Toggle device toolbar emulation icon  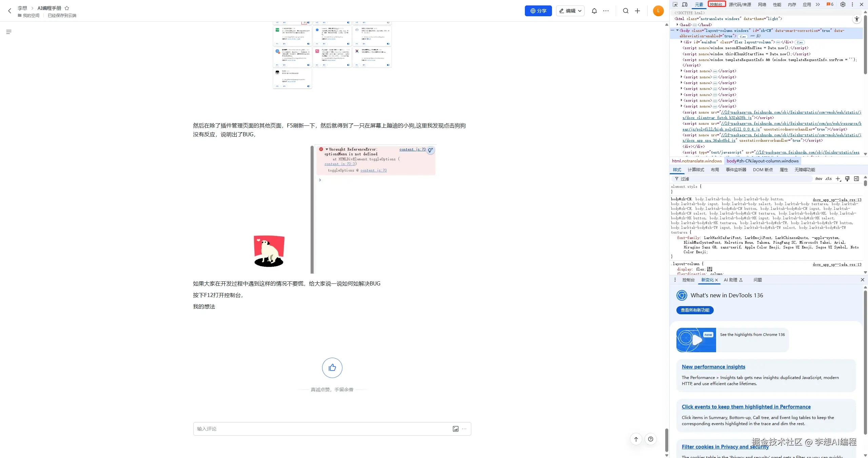click(x=685, y=4)
